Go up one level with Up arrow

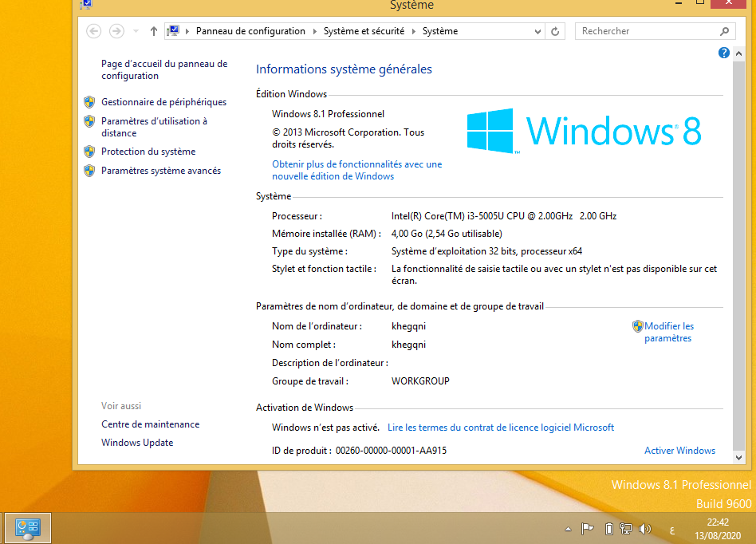153,31
